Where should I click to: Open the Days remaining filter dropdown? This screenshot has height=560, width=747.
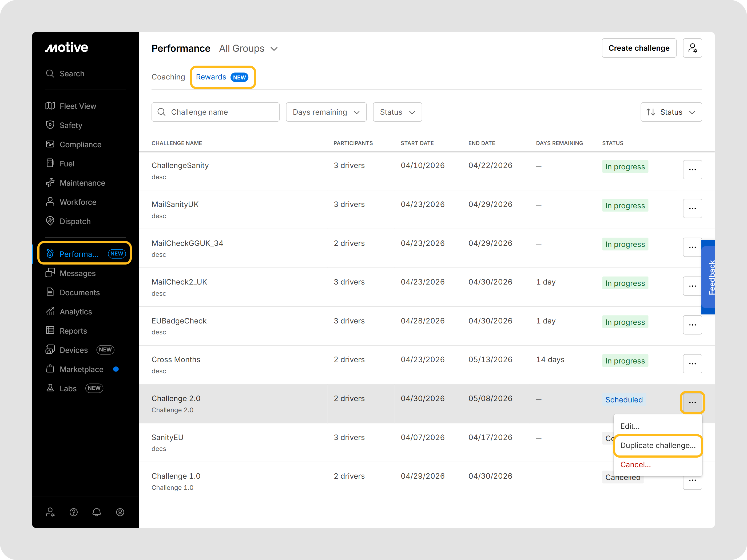tap(326, 112)
